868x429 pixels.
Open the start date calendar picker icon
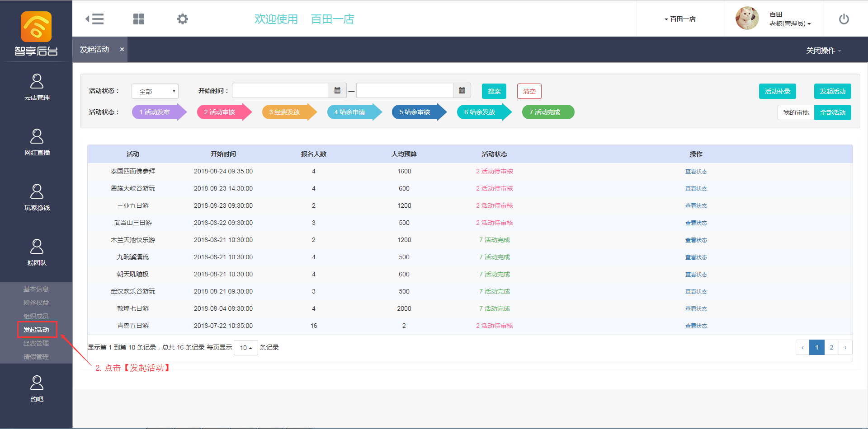pyautogui.click(x=337, y=91)
